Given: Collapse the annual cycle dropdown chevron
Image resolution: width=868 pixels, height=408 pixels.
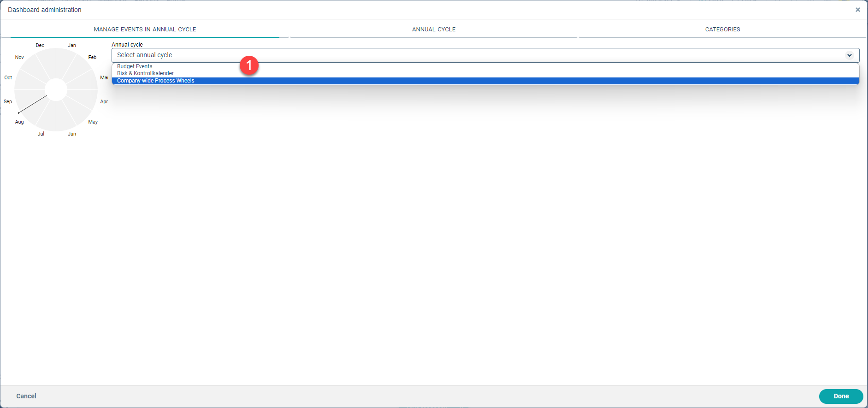Looking at the screenshot, I should (849, 55).
